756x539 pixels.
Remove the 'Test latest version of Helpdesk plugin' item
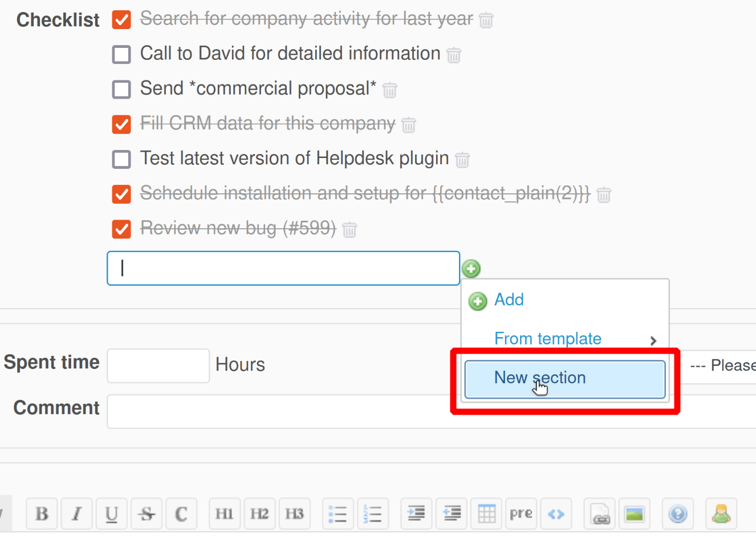pos(462,160)
